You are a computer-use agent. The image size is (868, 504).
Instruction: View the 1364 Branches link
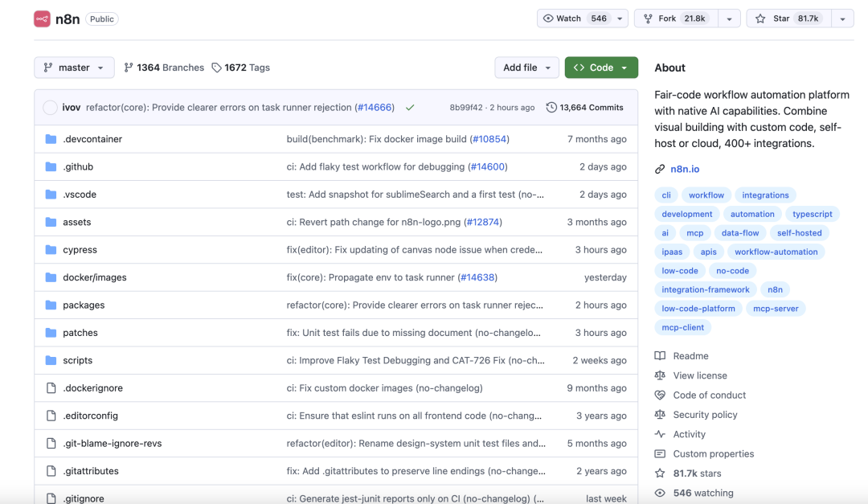pyautogui.click(x=165, y=68)
